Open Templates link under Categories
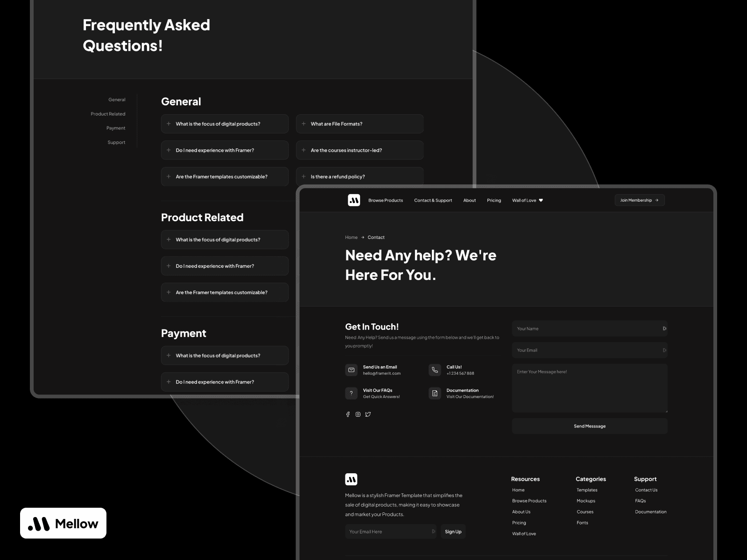Image resolution: width=747 pixels, height=560 pixels. tap(587, 490)
